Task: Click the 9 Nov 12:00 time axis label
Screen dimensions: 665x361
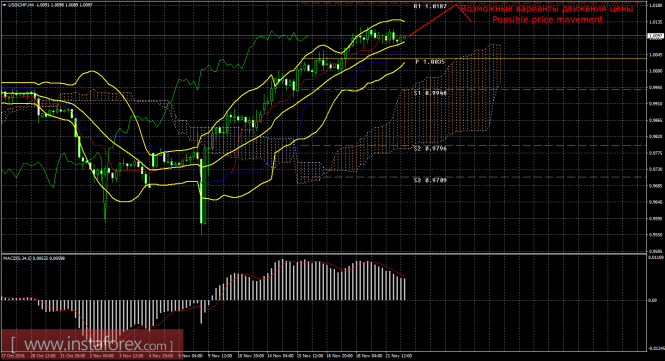Action: (x=221, y=356)
